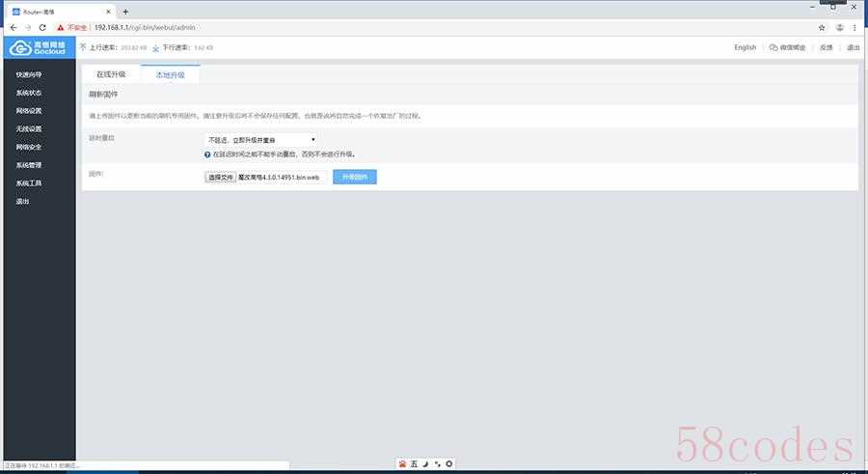Click the 微信绑定 WeChat binding link
The height and width of the screenshot is (474, 868).
[787, 47]
